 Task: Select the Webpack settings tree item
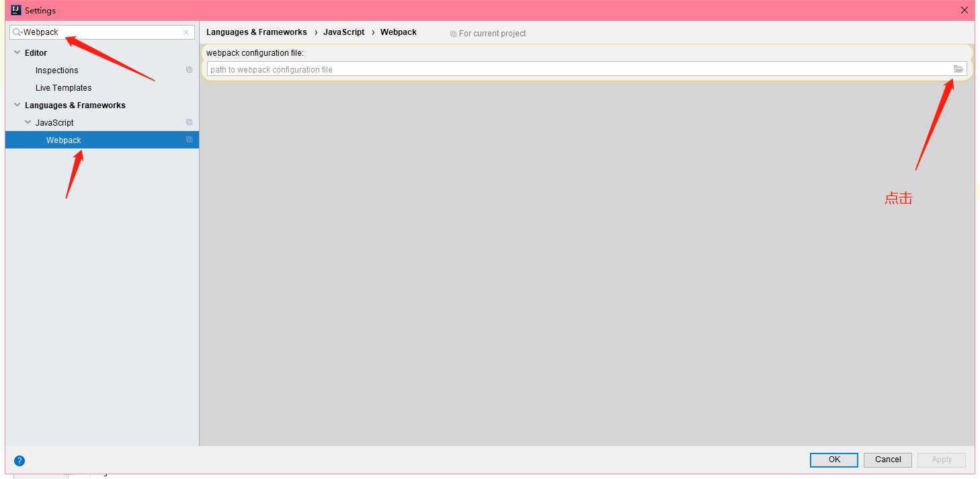pyautogui.click(x=63, y=140)
